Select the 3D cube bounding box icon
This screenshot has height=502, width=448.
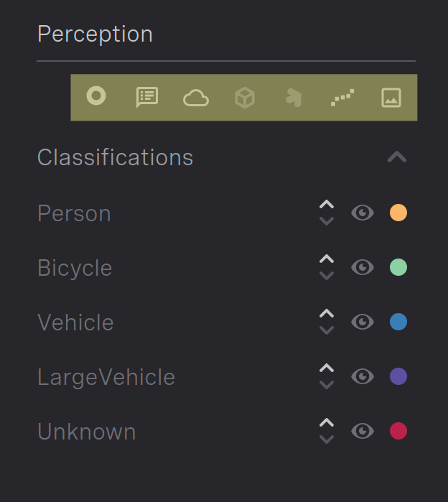point(245,98)
